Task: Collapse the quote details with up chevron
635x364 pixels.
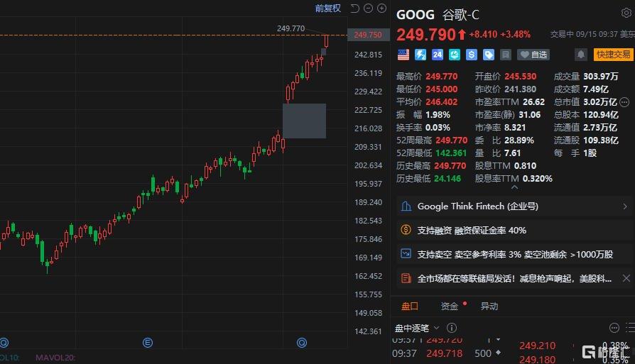Action: [514, 187]
